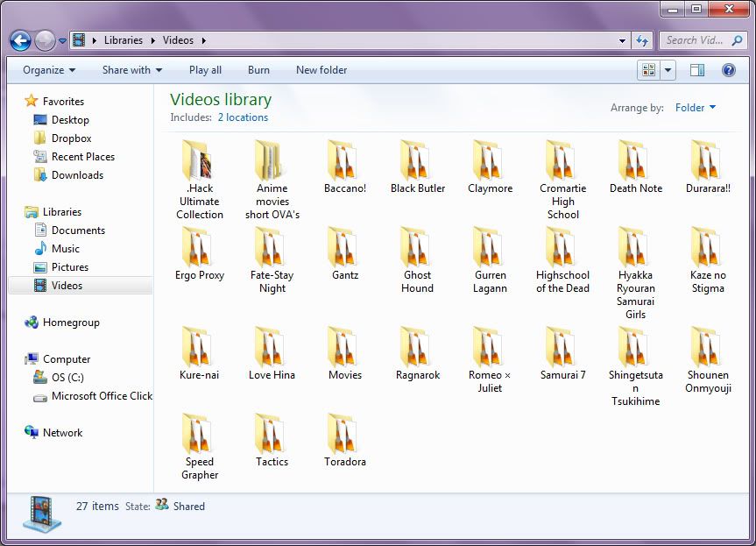Select the Black Butler folder
The image size is (756, 546).
[x=418, y=167]
